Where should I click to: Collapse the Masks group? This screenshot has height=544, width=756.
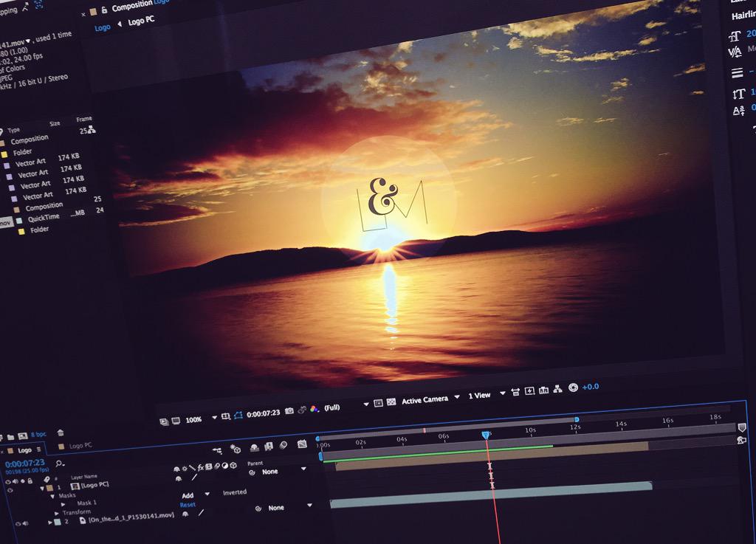52,496
